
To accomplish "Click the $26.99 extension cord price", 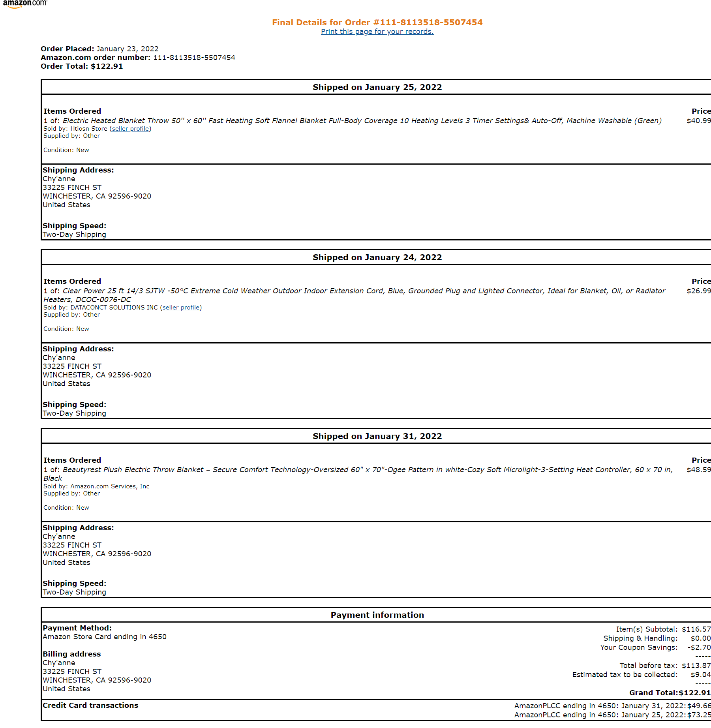I will [699, 291].
